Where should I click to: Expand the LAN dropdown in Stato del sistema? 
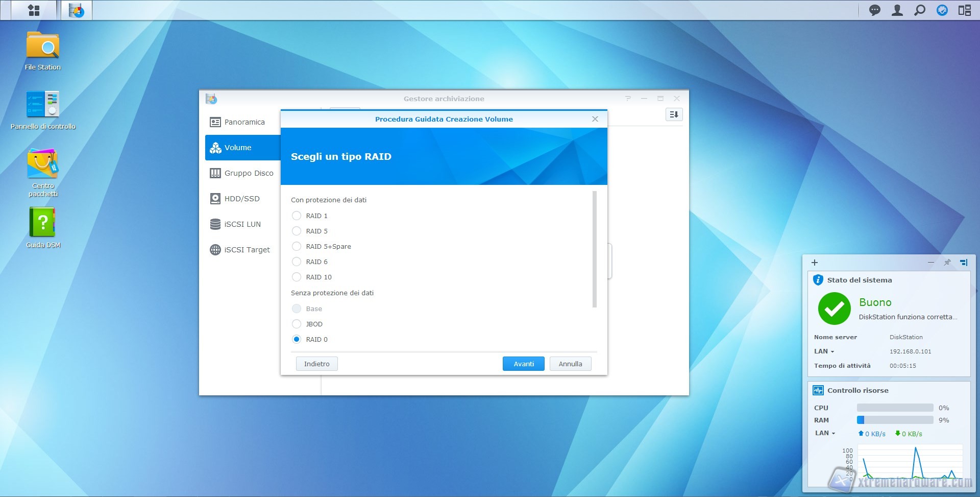pyautogui.click(x=824, y=351)
